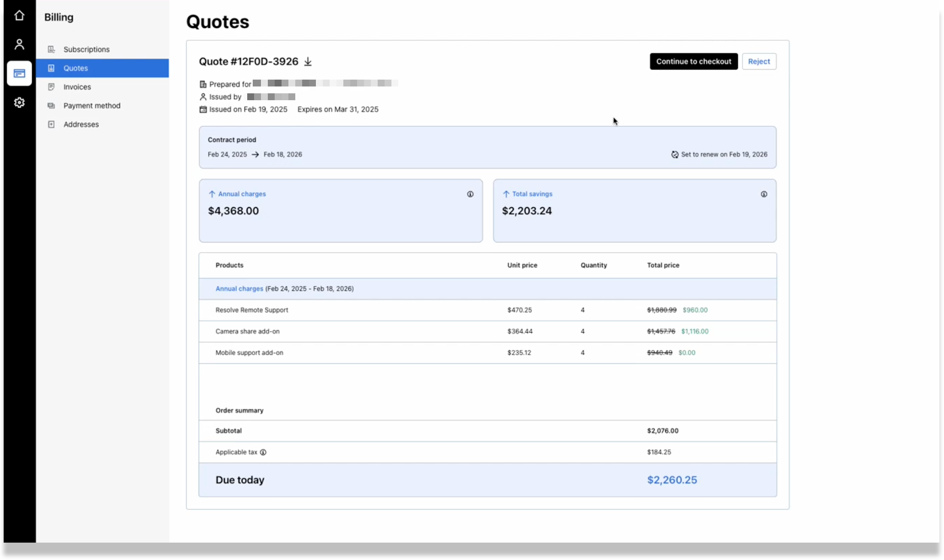Click the Total savings card heading
Viewport: 944px width, 560px height.
tap(532, 194)
